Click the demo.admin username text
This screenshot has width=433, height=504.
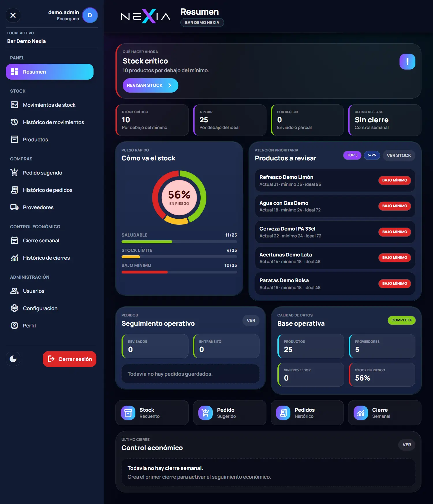(x=64, y=12)
